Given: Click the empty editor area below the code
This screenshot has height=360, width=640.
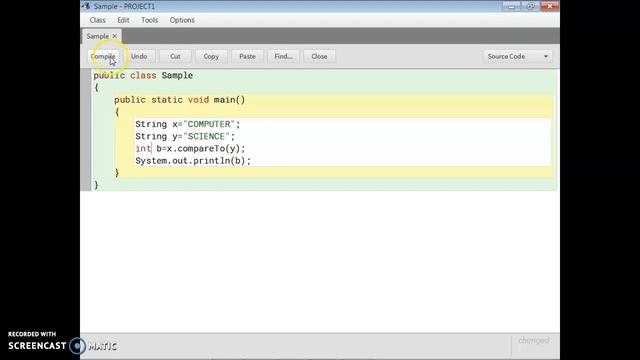Looking at the screenshot, I should click(320, 261).
